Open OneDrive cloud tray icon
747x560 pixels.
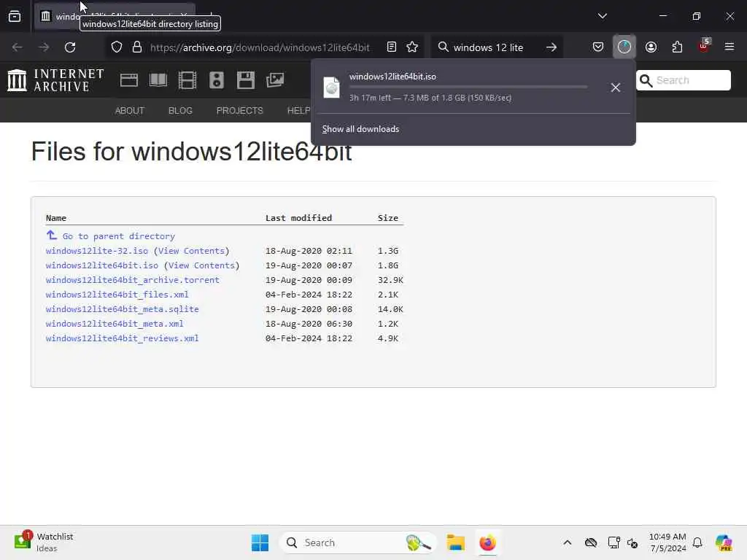(x=591, y=542)
